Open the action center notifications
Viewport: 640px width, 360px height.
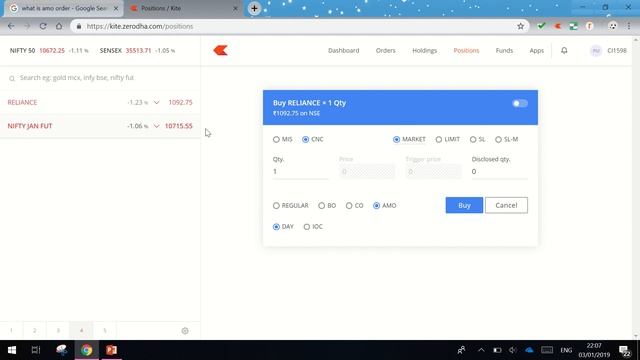[x=624, y=350]
